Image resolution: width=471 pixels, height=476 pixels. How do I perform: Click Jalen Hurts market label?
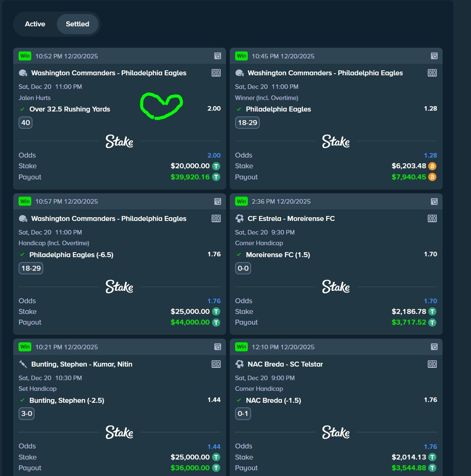coord(34,98)
